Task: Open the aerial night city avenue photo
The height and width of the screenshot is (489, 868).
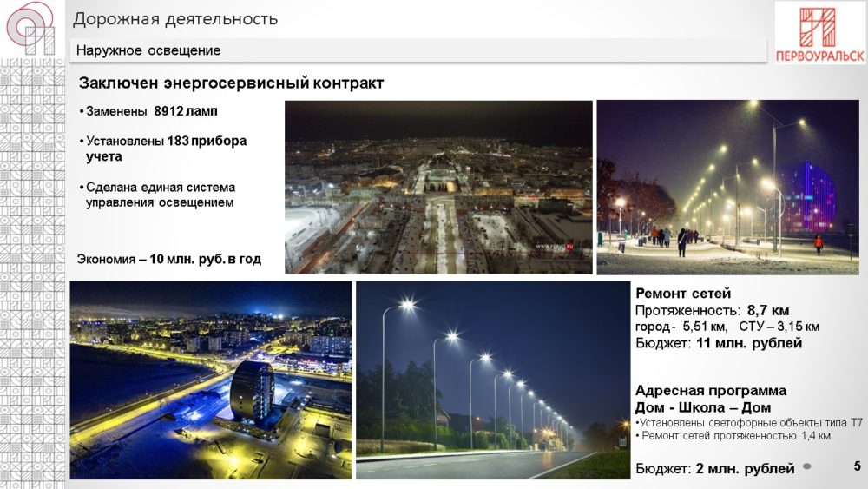Action: 438,187
